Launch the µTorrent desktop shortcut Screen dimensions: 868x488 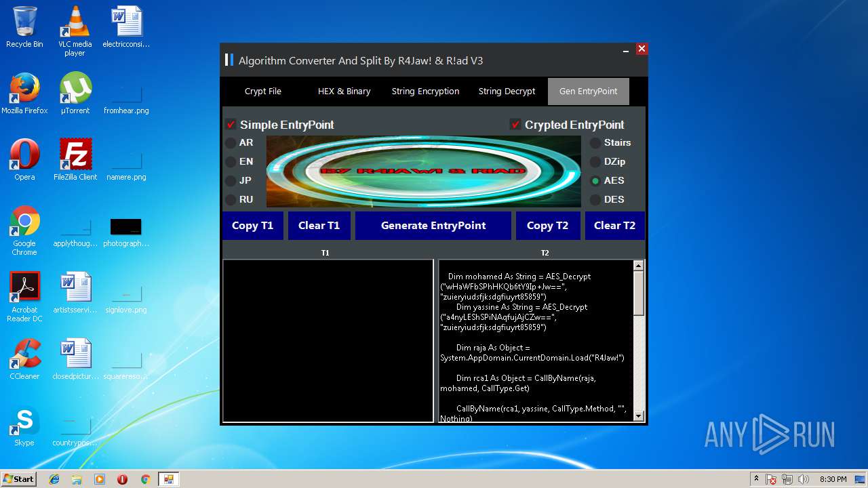(x=75, y=94)
